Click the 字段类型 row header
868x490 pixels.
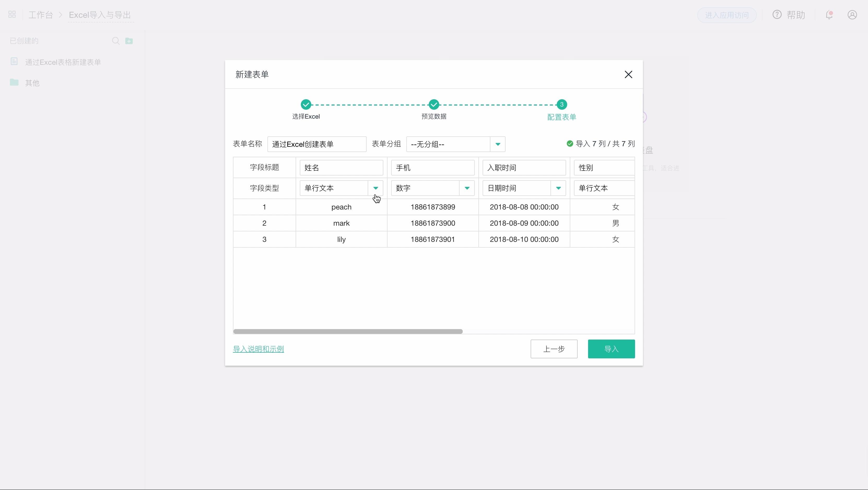coord(265,188)
